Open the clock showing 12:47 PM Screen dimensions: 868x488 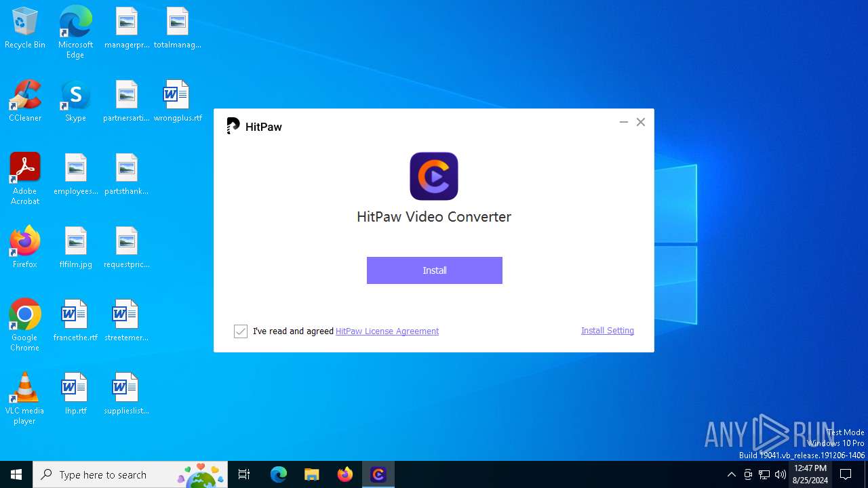point(810,474)
